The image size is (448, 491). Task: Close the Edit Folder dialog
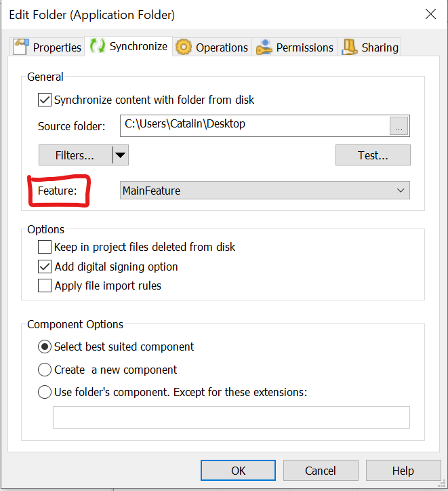(430, 14)
